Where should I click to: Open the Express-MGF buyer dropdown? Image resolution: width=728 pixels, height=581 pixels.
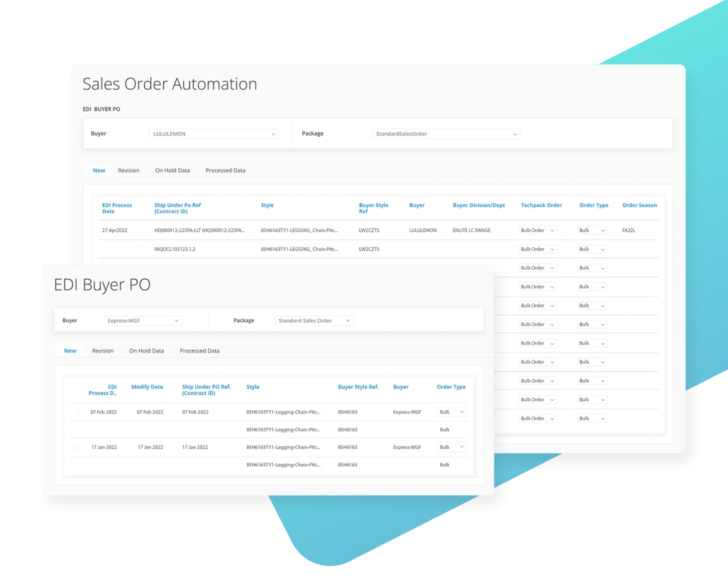click(x=143, y=321)
